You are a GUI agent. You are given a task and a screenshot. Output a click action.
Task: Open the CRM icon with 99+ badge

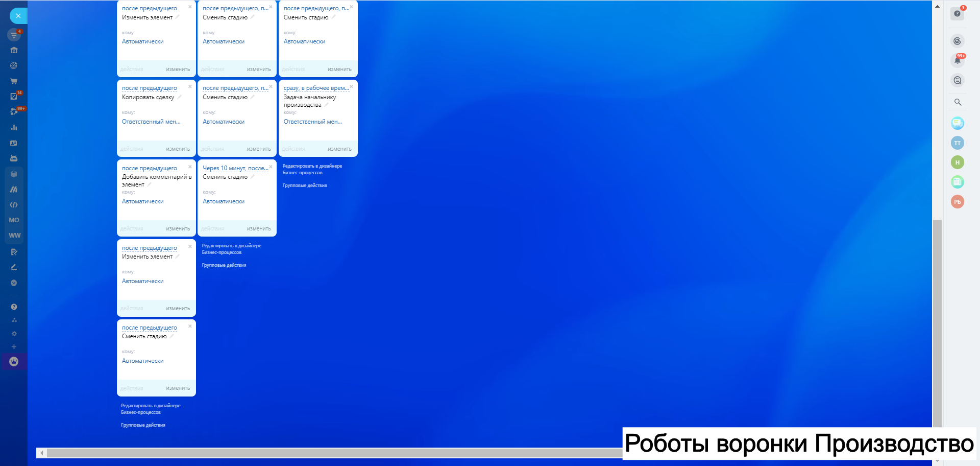click(x=14, y=111)
